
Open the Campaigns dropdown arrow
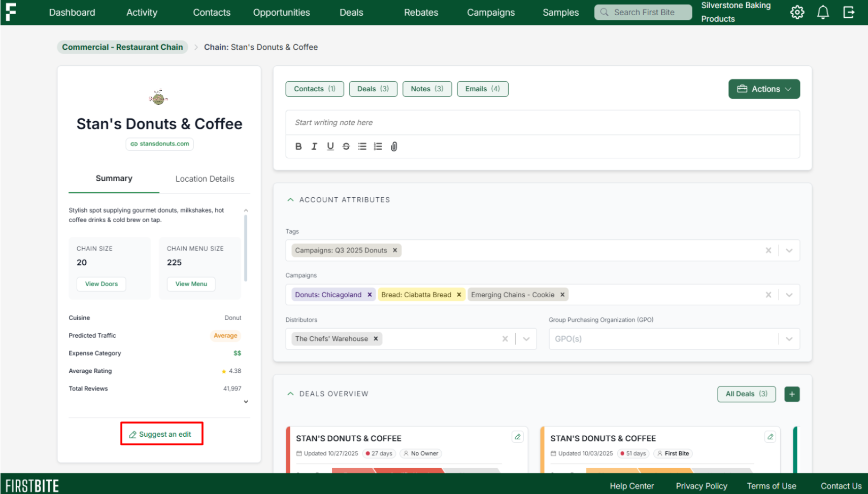tap(789, 295)
